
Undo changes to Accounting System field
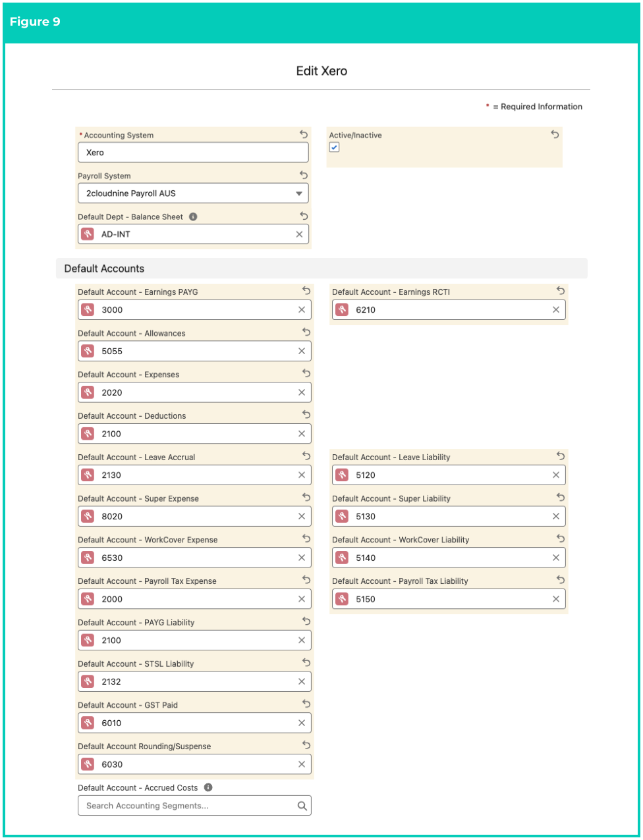tap(304, 134)
